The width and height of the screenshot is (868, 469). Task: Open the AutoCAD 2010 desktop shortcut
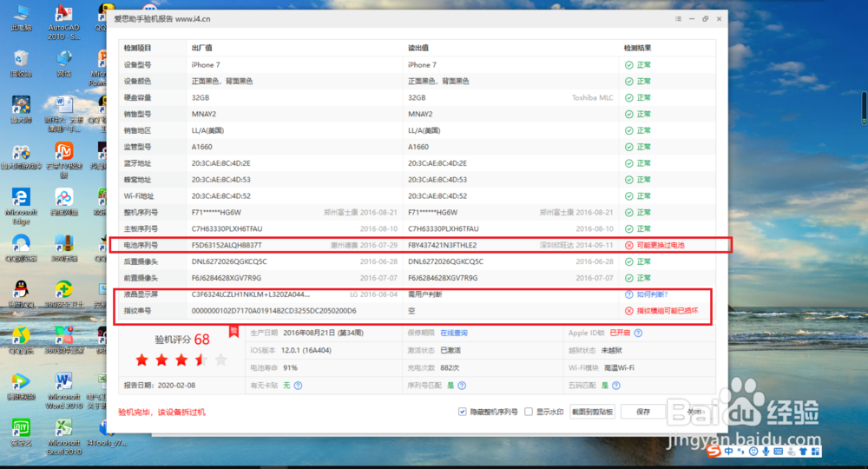pyautogui.click(x=63, y=23)
